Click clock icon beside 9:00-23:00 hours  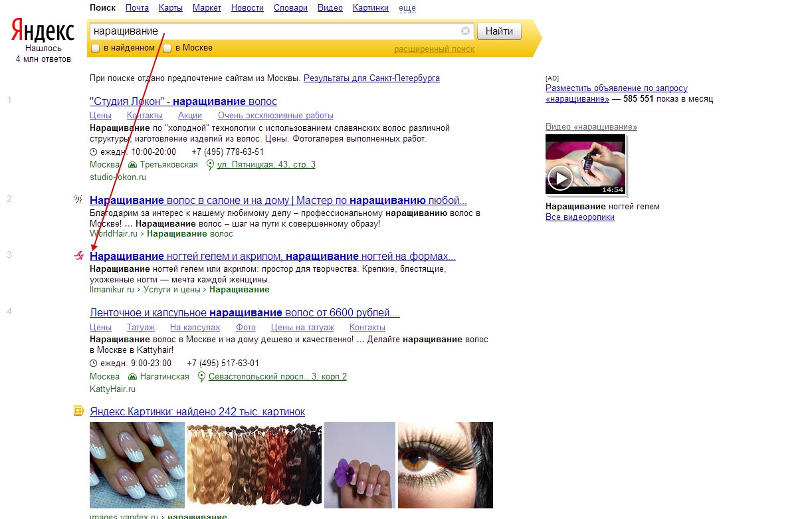pyautogui.click(x=93, y=363)
